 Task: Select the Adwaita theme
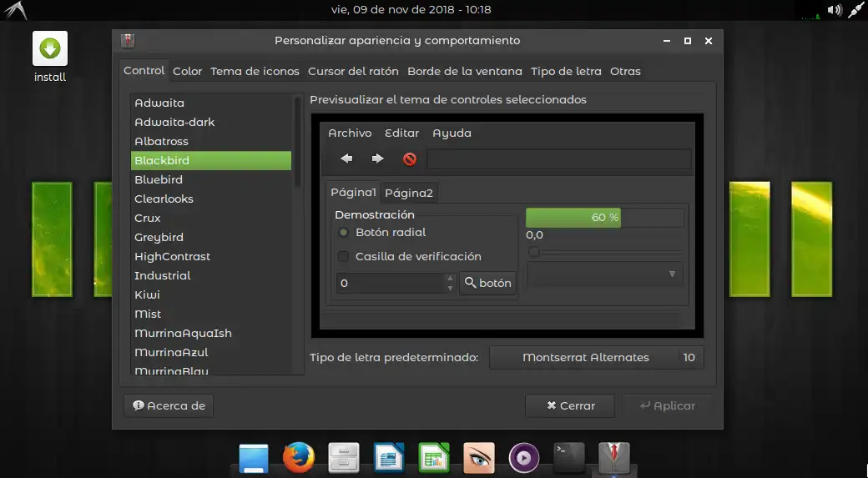211,103
